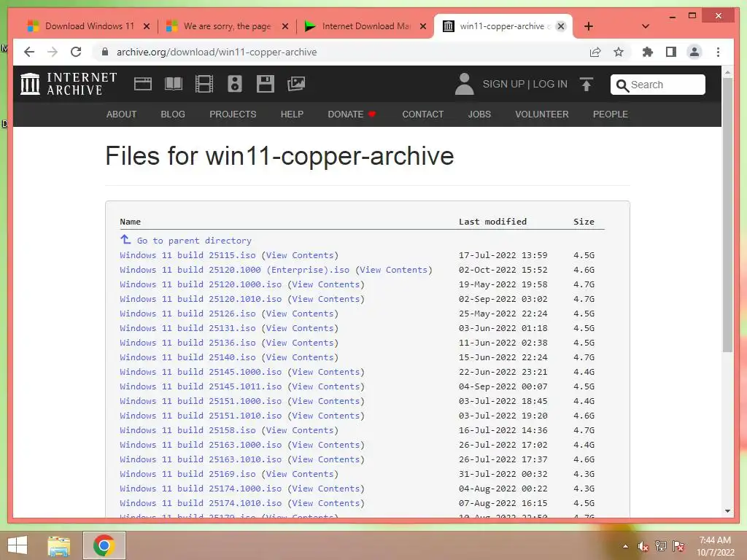Click the scrollbar down arrow

[x=727, y=511]
